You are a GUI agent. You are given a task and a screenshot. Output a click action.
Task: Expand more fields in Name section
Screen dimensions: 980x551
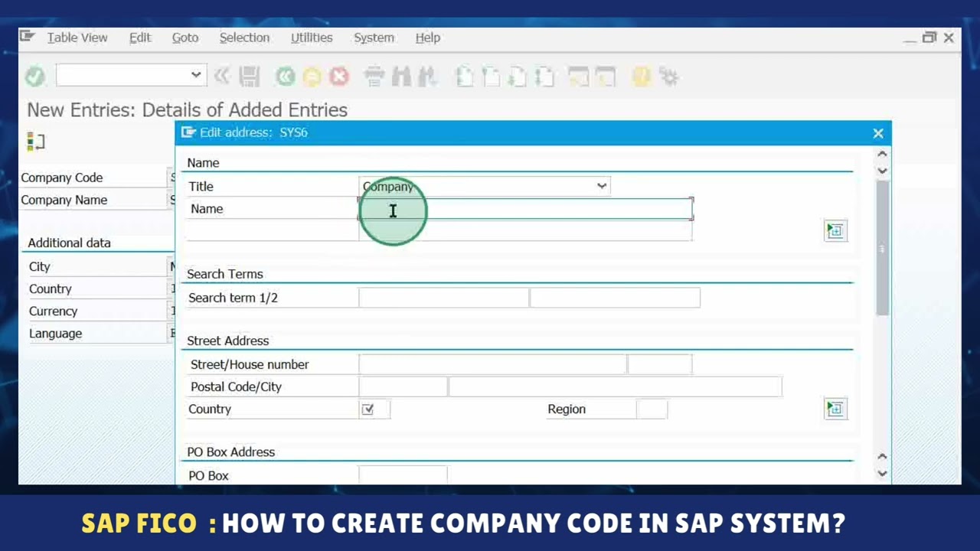pyautogui.click(x=835, y=230)
